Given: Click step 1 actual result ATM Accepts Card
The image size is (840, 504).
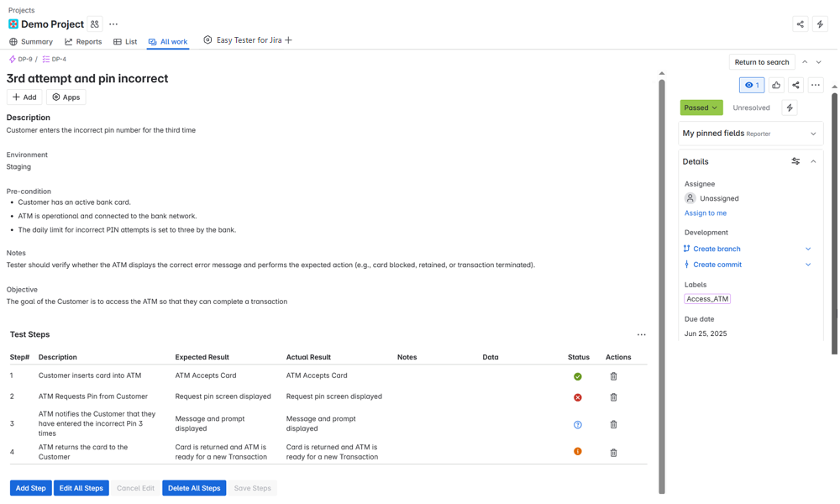Looking at the screenshot, I should [x=317, y=376].
